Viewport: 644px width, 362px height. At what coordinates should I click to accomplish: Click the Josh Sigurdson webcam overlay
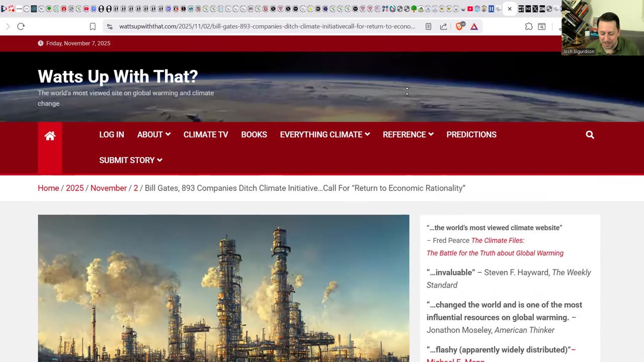[603, 28]
